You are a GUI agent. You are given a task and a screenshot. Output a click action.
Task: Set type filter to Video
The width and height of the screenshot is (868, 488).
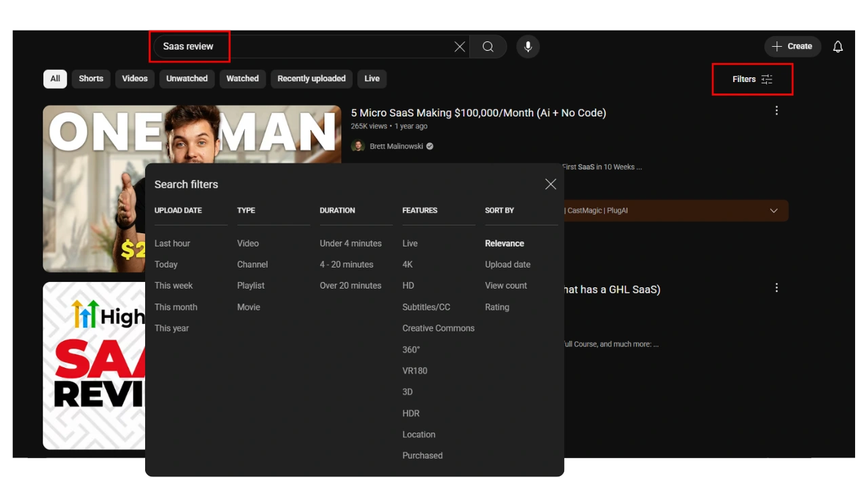pos(248,243)
